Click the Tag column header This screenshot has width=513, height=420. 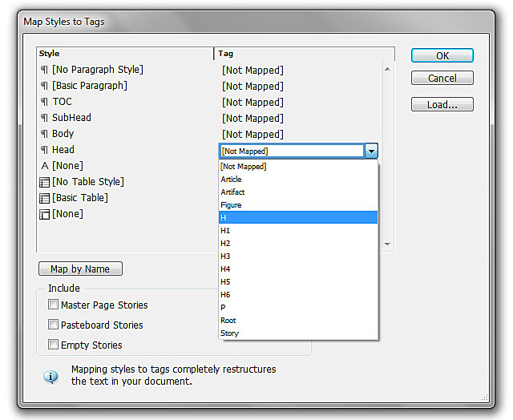[x=305, y=54]
